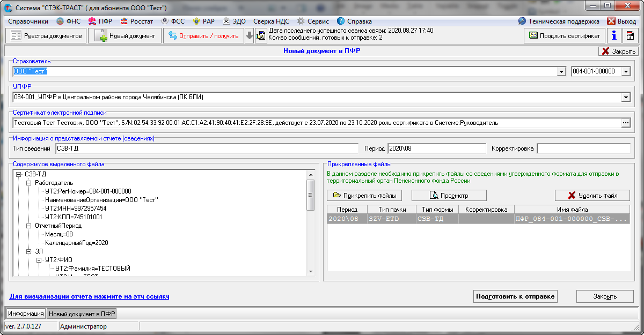
Task: Click the Просмотр button
Action: tap(449, 196)
